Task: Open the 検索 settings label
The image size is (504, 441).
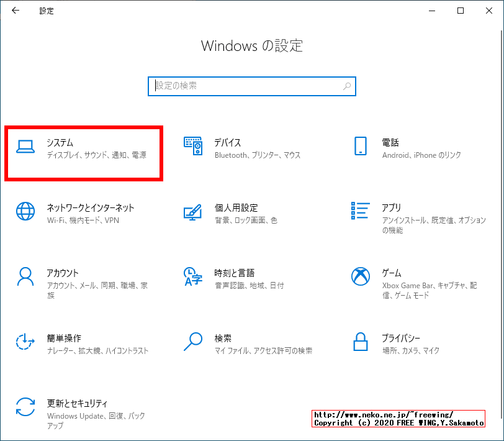Action: coord(223,339)
